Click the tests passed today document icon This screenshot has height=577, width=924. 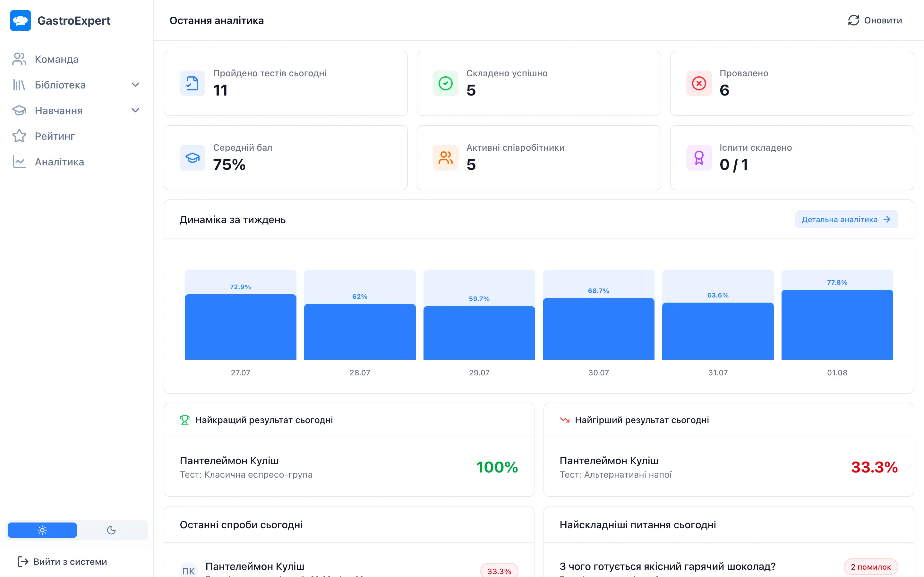pos(193,83)
